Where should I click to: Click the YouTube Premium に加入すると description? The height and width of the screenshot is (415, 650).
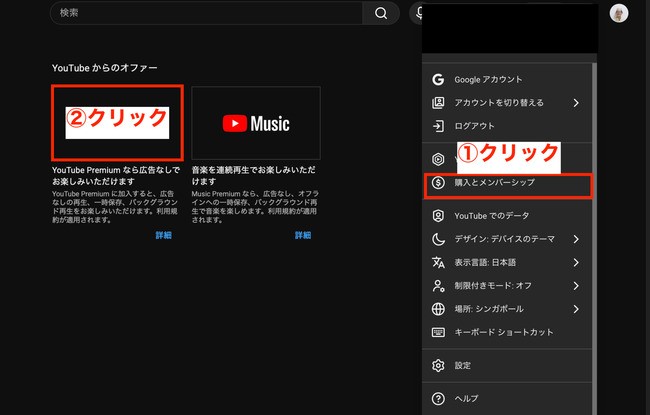[x=115, y=207]
